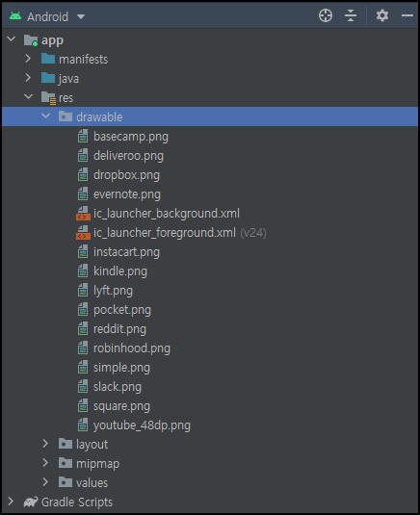This screenshot has height=515, width=420.
Task: Expand the manifests folder chevron
Action: 28,59
